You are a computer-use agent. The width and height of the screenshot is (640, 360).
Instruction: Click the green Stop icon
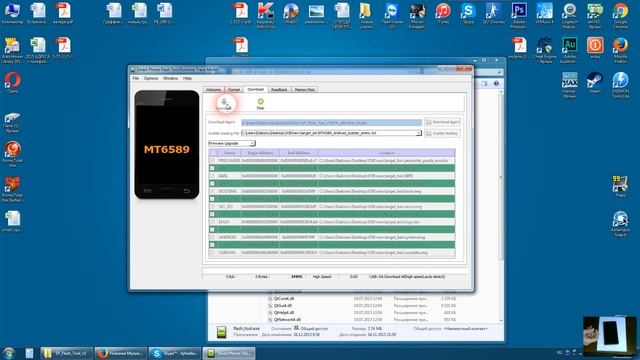[x=260, y=103]
